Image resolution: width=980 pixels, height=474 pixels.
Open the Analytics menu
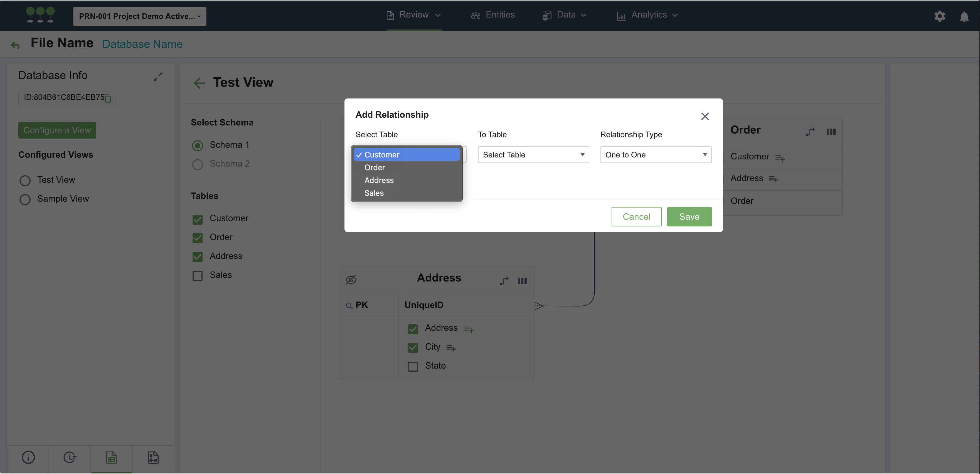(x=647, y=15)
